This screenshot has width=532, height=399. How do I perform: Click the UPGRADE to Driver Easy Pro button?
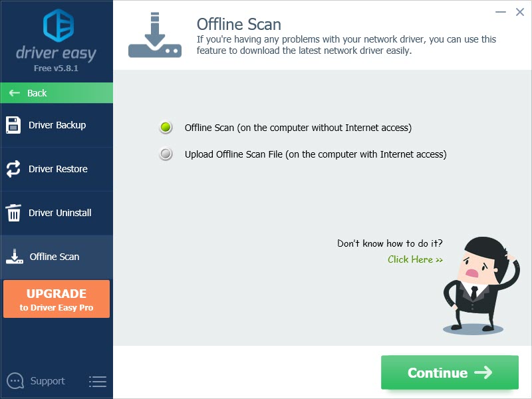[57, 299]
